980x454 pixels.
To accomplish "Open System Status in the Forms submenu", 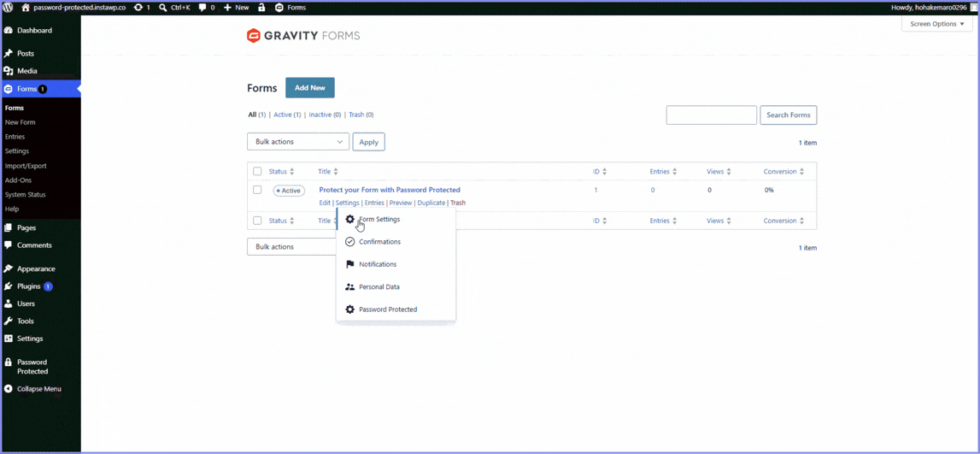I will tap(25, 194).
